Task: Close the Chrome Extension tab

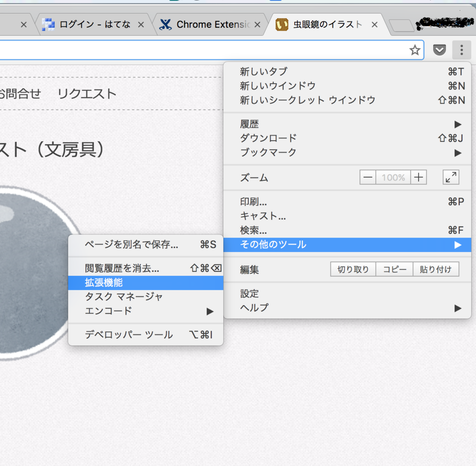Action: [258, 25]
